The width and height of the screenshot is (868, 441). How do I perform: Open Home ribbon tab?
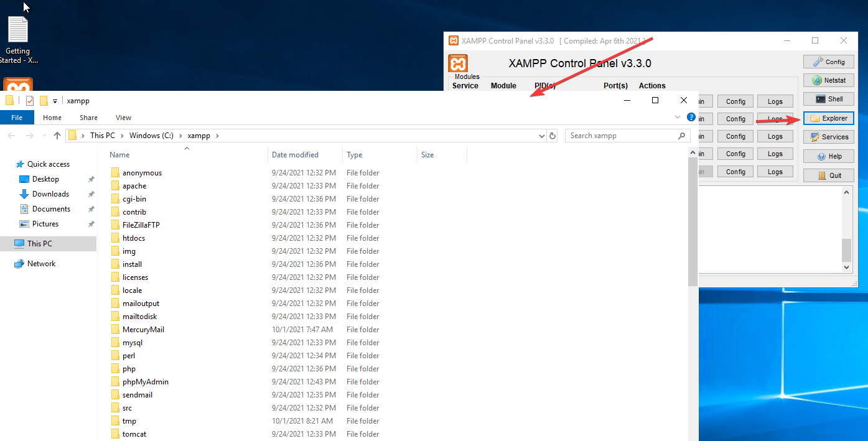click(52, 118)
